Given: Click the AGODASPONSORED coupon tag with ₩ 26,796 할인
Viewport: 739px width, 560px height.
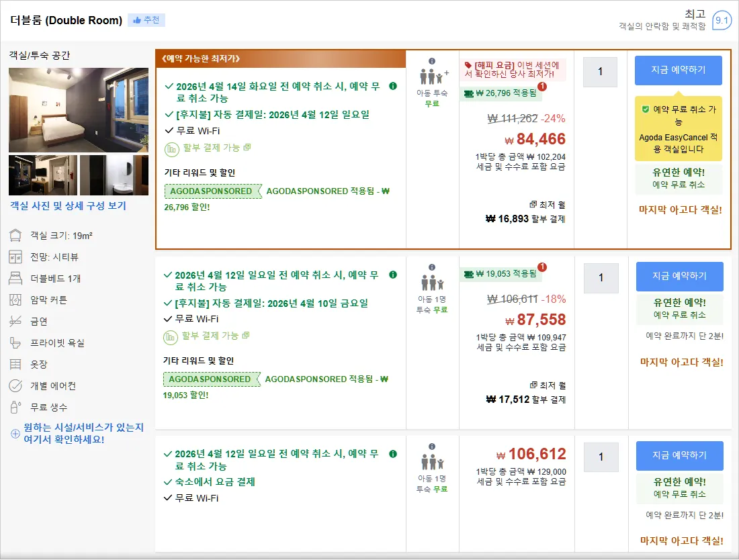Looking at the screenshot, I should (213, 191).
